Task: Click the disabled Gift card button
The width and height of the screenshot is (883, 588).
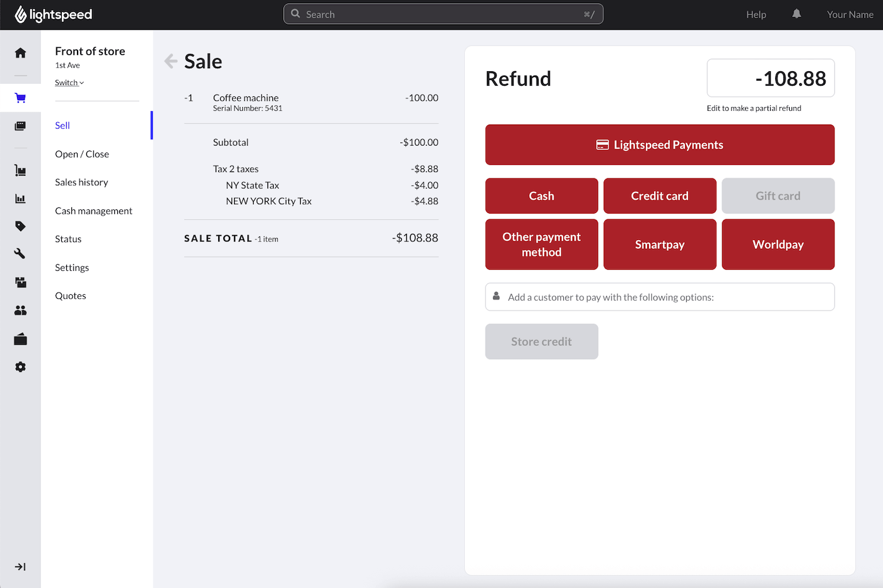Action: [x=778, y=196]
